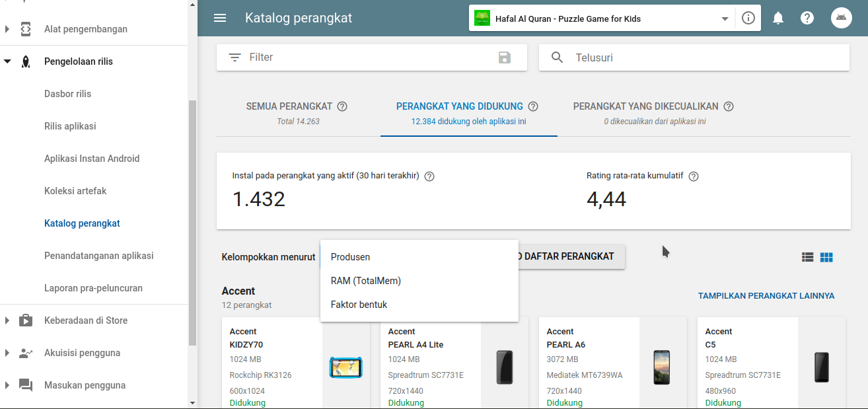The height and width of the screenshot is (409, 868).
Task: Click the hamburger menu icon
Action: [x=220, y=18]
